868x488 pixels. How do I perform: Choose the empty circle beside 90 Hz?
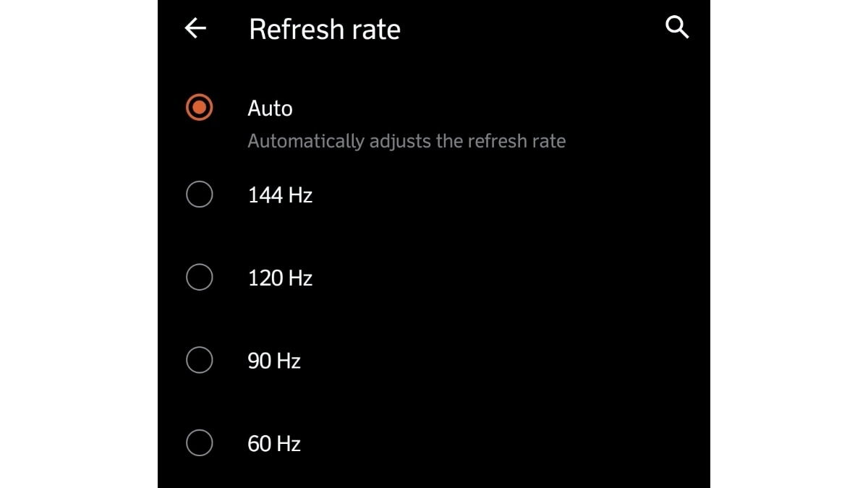click(199, 360)
